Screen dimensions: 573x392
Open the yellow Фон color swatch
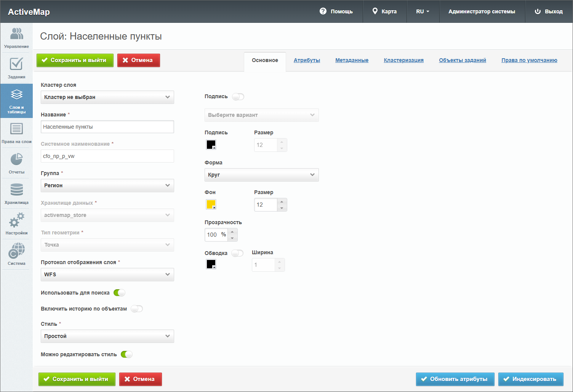211,204
